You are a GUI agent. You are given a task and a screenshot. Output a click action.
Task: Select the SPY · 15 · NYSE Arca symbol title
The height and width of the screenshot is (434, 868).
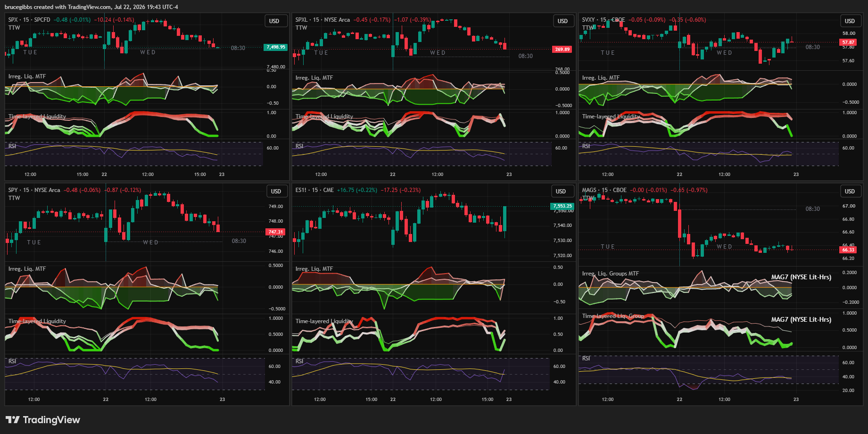pyautogui.click(x=34, y=190)
